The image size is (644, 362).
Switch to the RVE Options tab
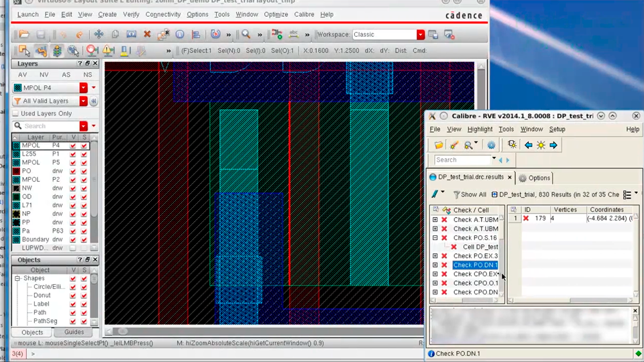tap(535, 178)
